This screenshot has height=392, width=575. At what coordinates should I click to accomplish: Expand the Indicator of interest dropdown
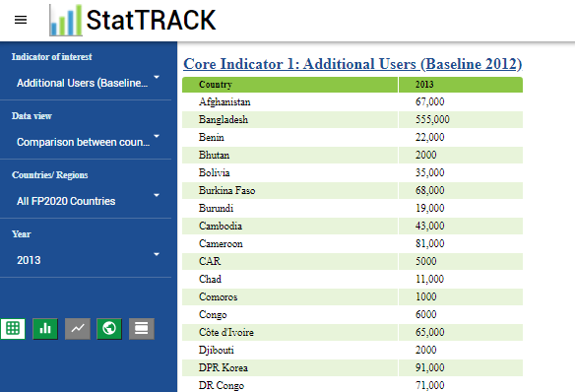[x=88, y=83]
